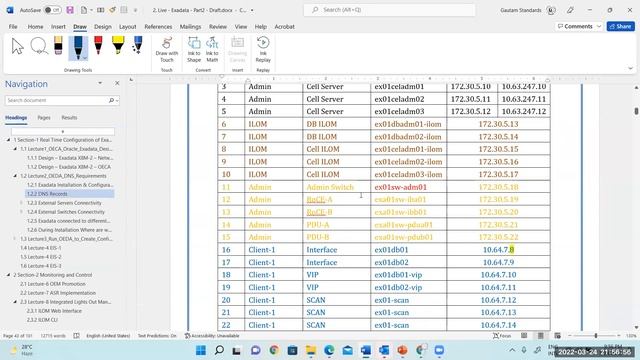Select the arrow Select Objects tool

[18, 46]
